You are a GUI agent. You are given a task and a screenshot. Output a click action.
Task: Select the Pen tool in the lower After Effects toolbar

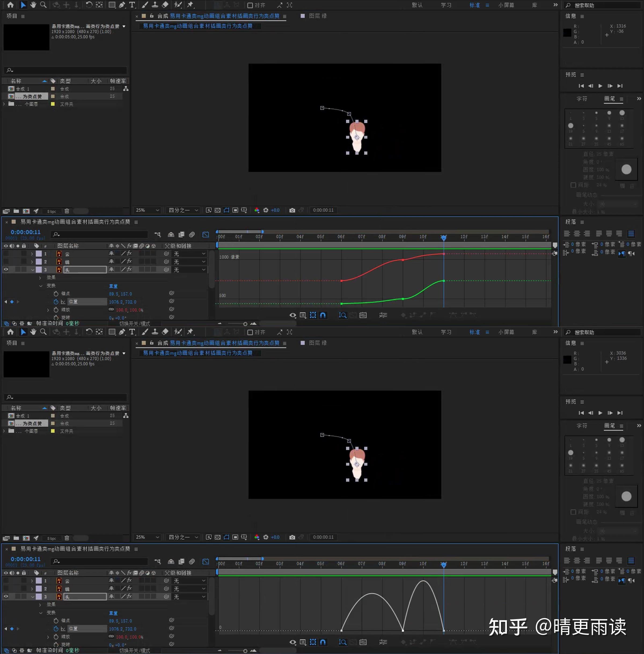pyautogui.click(x=122, y=332)
